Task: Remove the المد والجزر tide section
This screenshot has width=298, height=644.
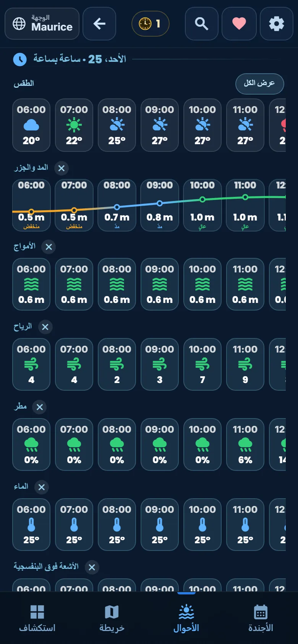Action: (62, 168)
